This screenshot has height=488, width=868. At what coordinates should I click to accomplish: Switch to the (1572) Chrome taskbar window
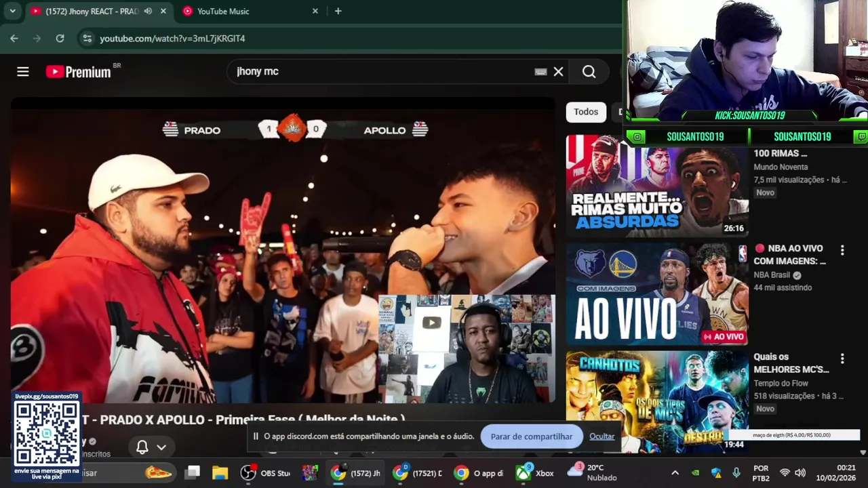click(x=355, y=473)
